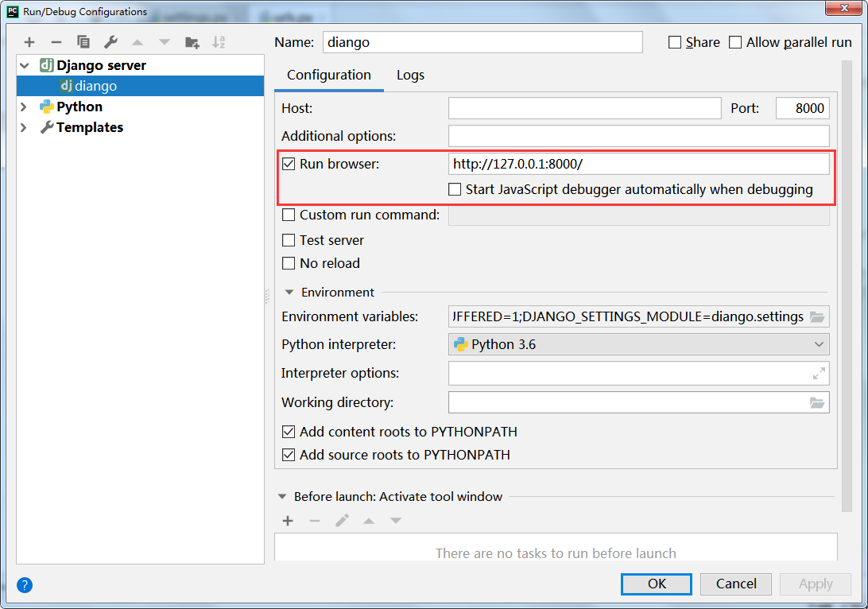Uncheck Add content roots to PYTHONPATH
Screen dimensions: 868x609
coord(289,432)
